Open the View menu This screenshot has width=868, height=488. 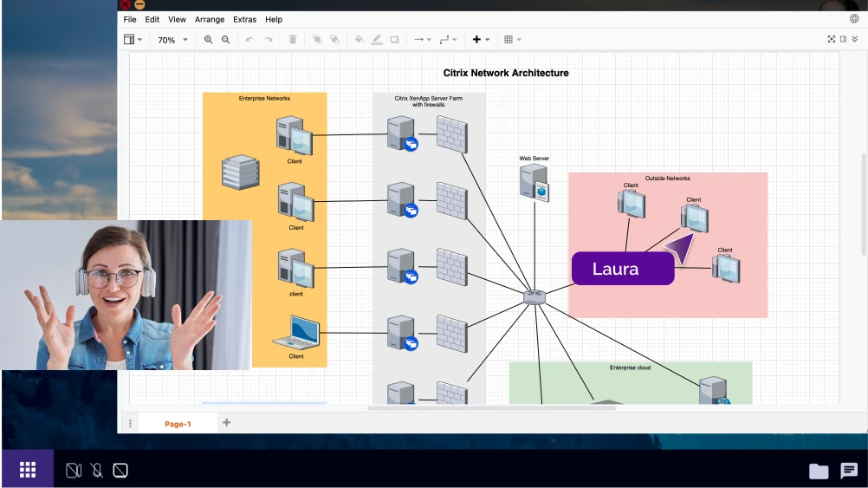pyautogui.click(x=177, y=19)
